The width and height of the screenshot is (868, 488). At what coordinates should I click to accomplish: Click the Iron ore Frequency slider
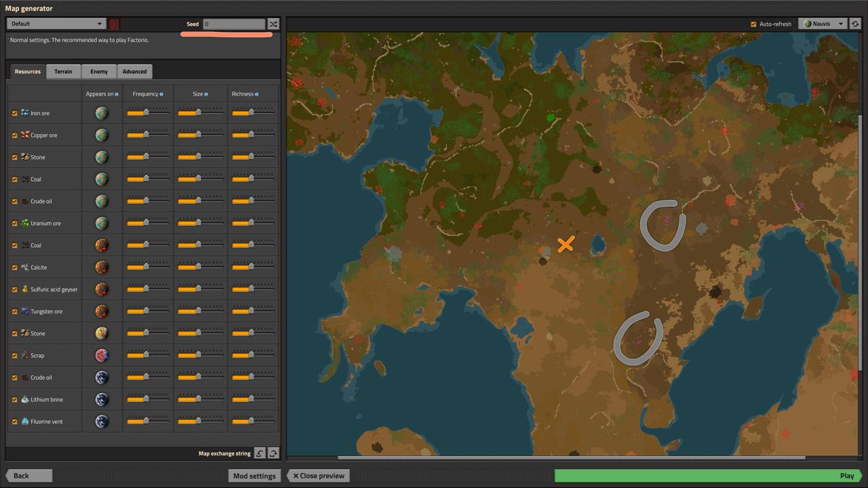coord(147,113)
